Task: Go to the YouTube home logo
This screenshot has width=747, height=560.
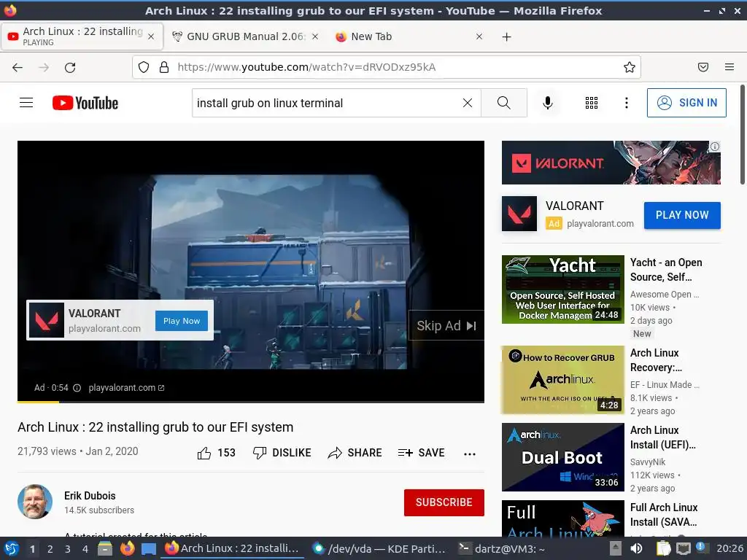Action: click(x=85, y=103)
